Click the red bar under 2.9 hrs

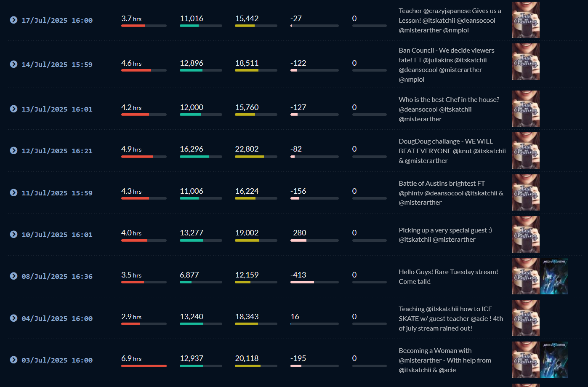tap(131, 324)
